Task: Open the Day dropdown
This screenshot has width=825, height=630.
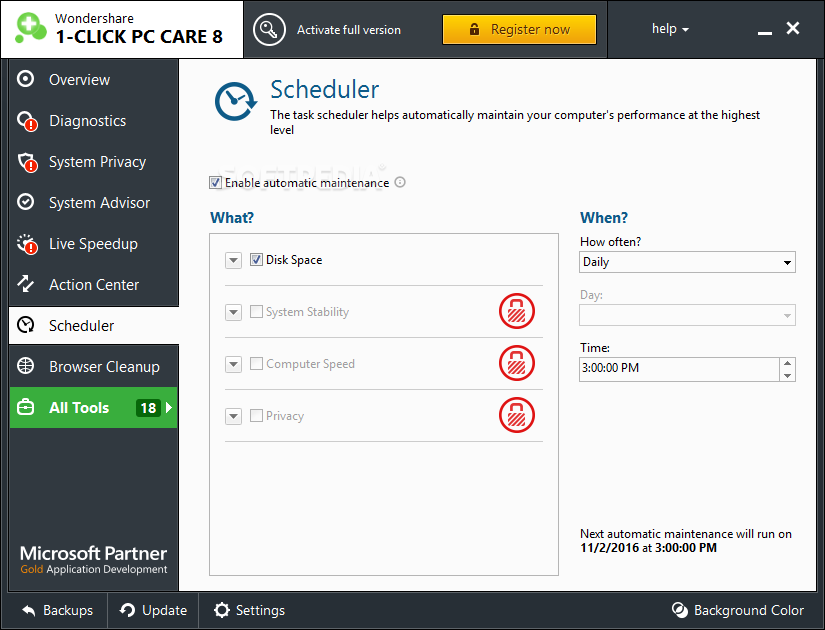Action: (687, 315)
